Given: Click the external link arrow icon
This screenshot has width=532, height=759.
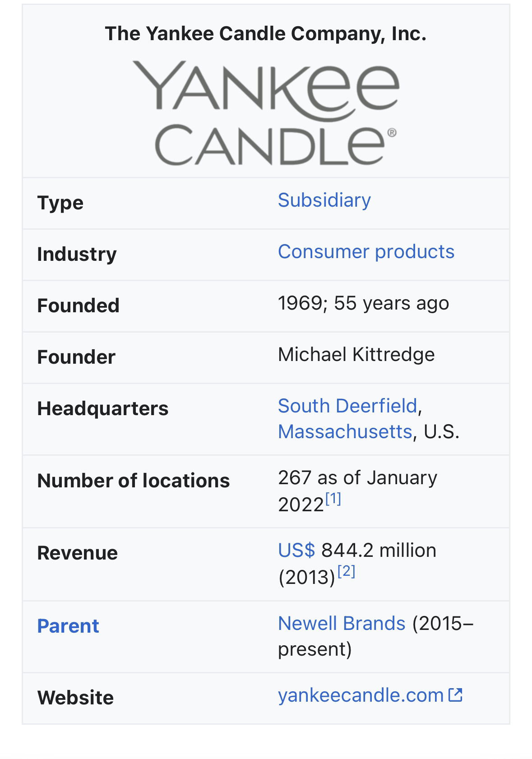Looking at the screenshot, I should tap(455, 695).
